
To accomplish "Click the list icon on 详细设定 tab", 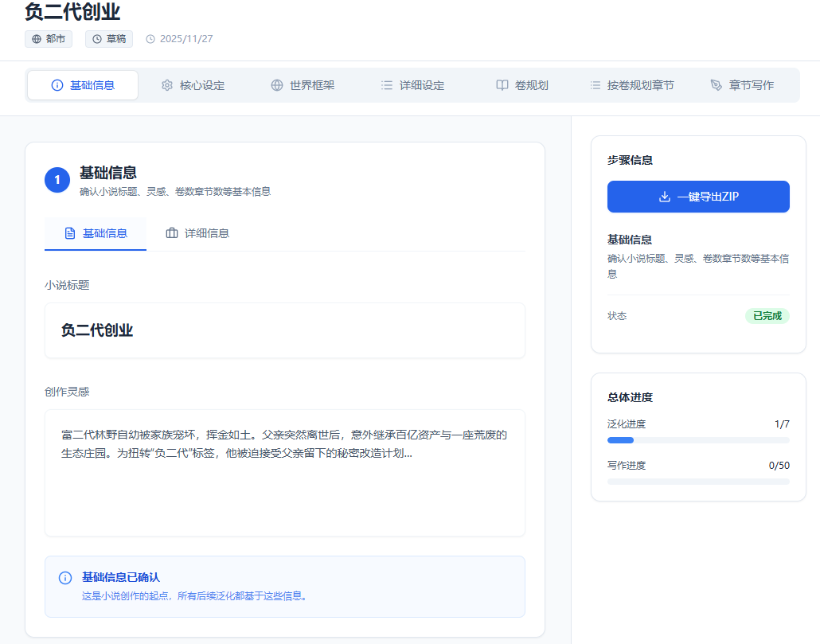I will (x=386, y=85).
